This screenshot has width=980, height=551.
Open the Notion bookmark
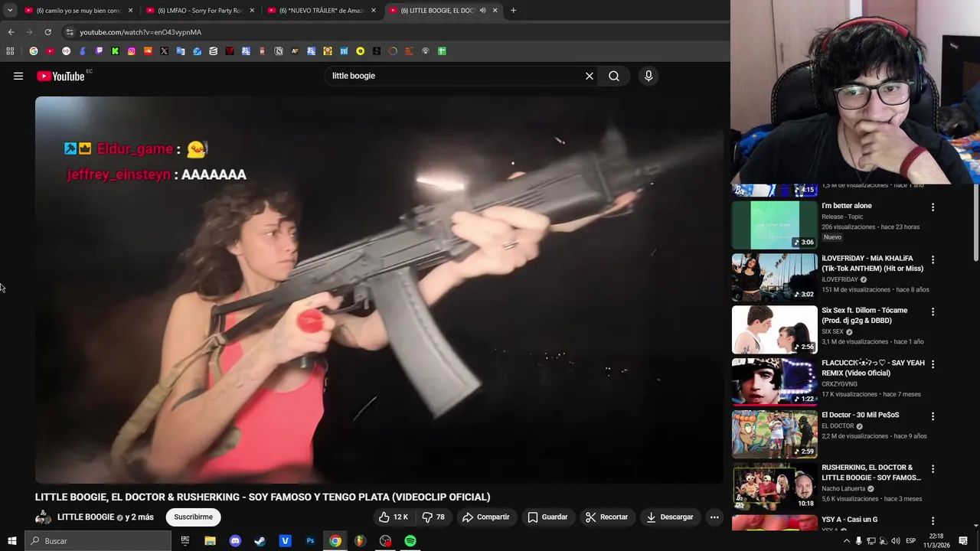[x=279, y=51]
